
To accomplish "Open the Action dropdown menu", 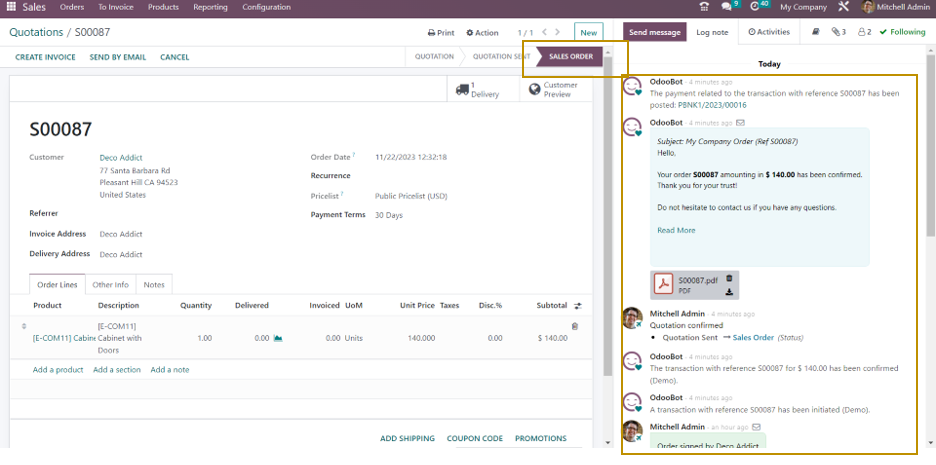I will coord(481,33).
